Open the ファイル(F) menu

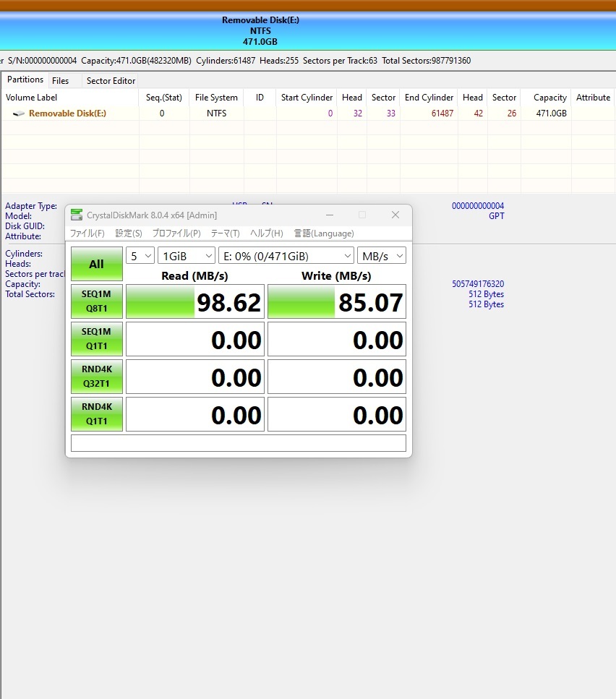point(87,233)
